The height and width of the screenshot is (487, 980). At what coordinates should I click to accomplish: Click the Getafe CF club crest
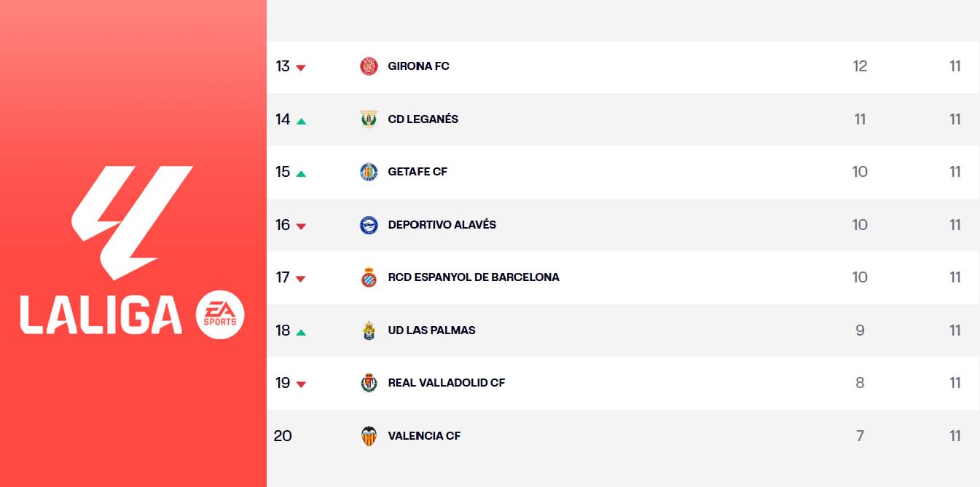coord(369,172)
